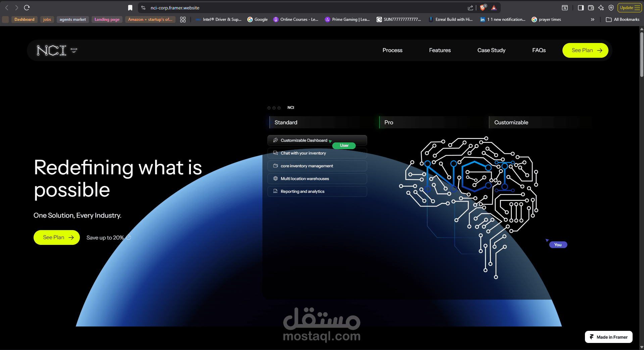Open the Features nav link
Viewport: 644px width, 350px height.
[440, 50]
